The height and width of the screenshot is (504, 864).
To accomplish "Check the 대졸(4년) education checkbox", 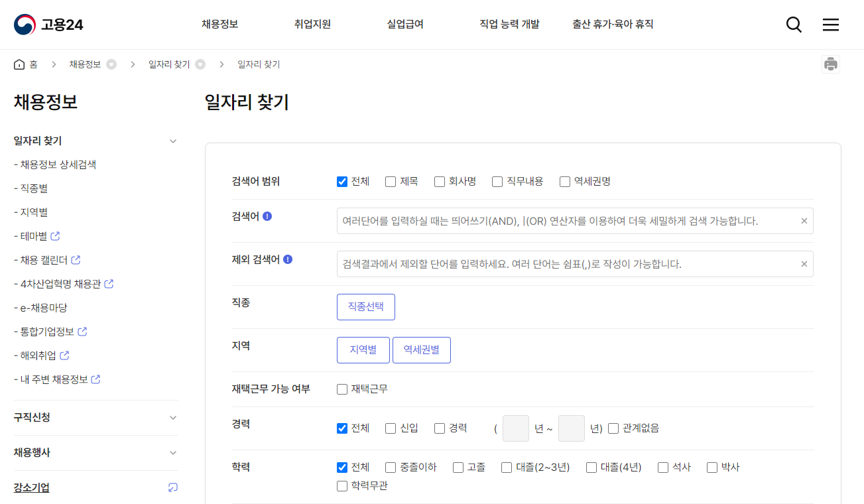I will pos(591,468).
